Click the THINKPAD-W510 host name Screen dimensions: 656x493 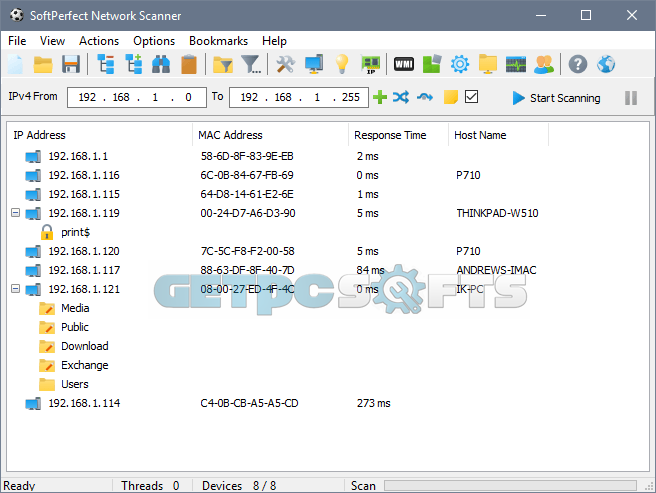point(497,213)
